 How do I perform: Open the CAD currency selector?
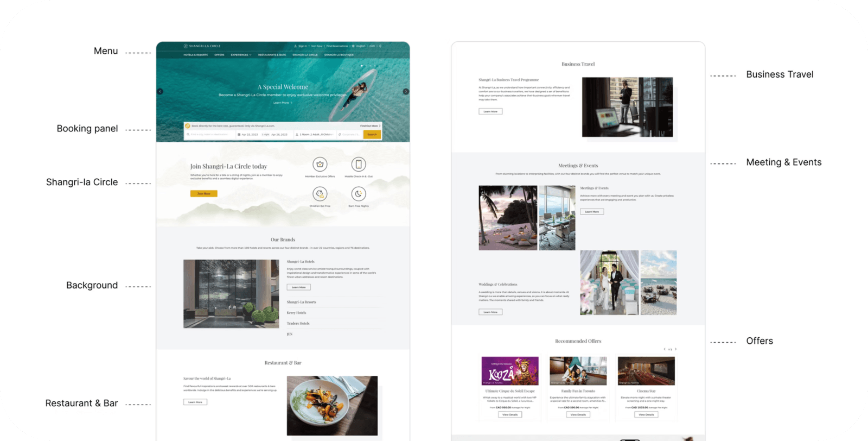372,46
